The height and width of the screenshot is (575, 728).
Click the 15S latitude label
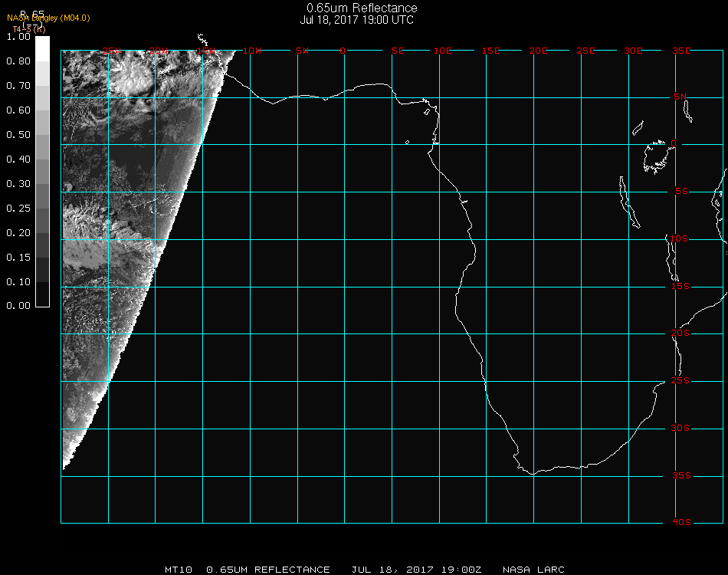(680, 286)
